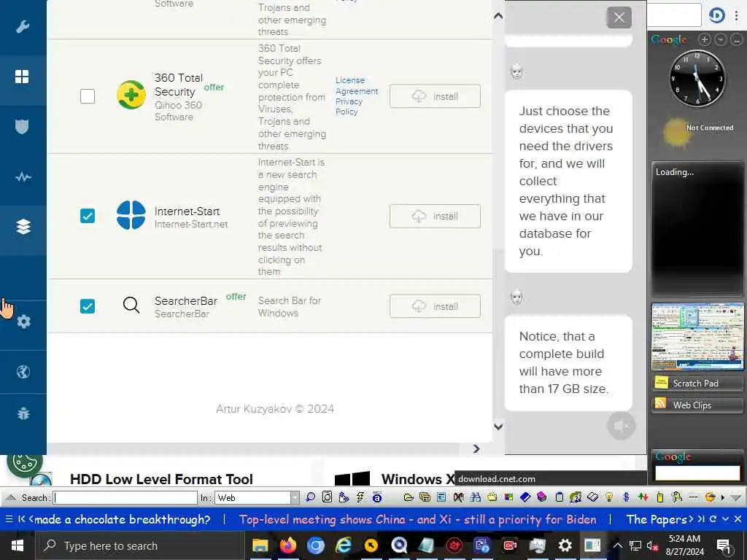
Task: Close the assistant chat panel
Action: pyautogui.click(x=619, y=17)
